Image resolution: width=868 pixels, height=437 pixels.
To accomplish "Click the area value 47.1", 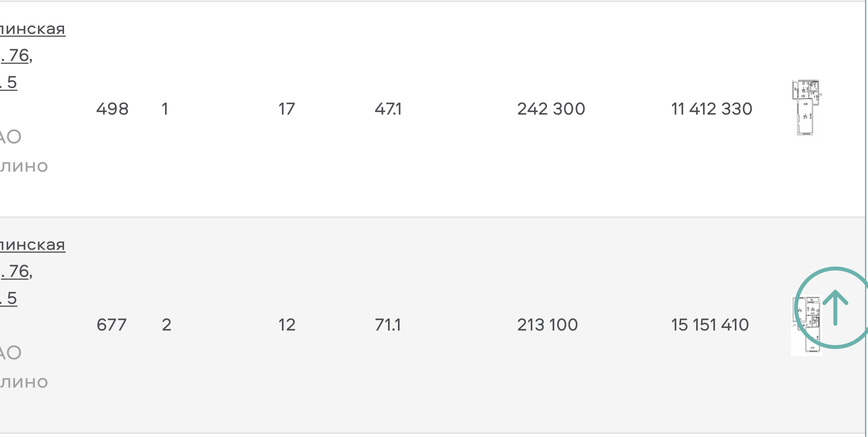I will (x=388, y=109).
